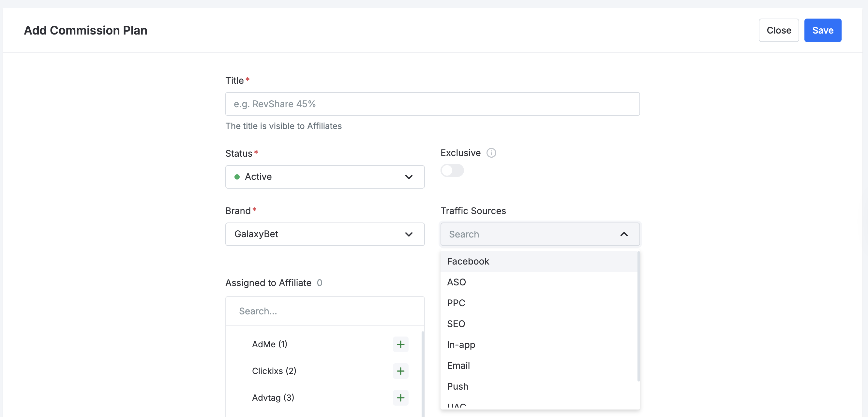
Task: Click the AdMe (1) affiliate row
Action: pos(323,344)
